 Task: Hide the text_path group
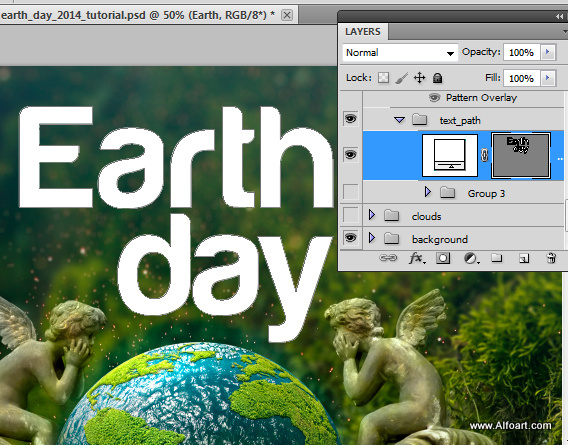(x=350, y=118)
